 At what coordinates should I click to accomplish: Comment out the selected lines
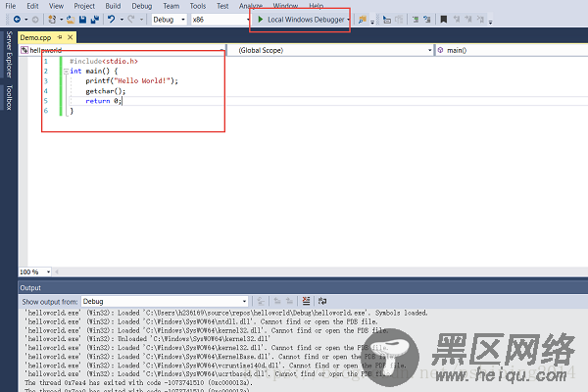416,20
